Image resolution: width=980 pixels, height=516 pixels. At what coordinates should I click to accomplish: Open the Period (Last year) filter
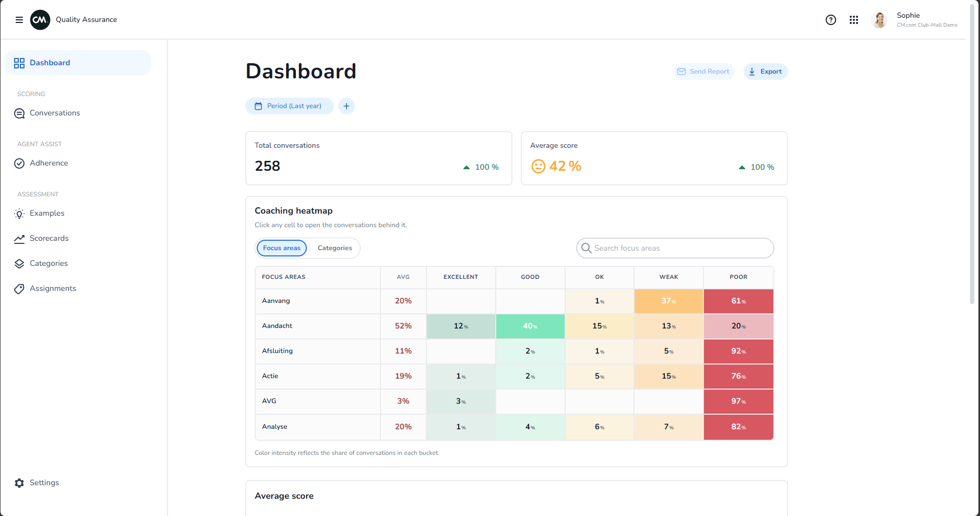290,106
